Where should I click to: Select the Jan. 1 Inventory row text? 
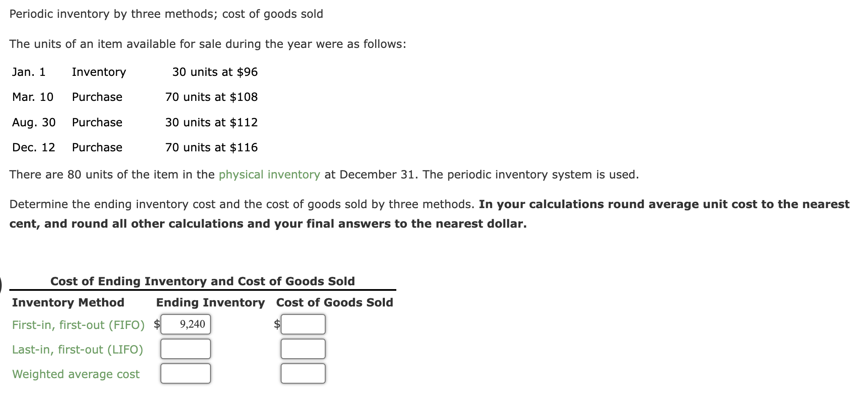tap(135, 72)
